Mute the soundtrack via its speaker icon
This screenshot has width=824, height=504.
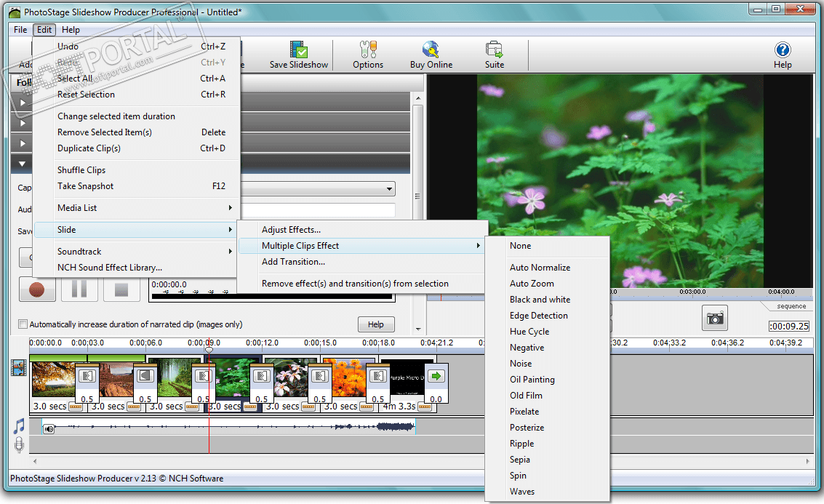(49, 428)
